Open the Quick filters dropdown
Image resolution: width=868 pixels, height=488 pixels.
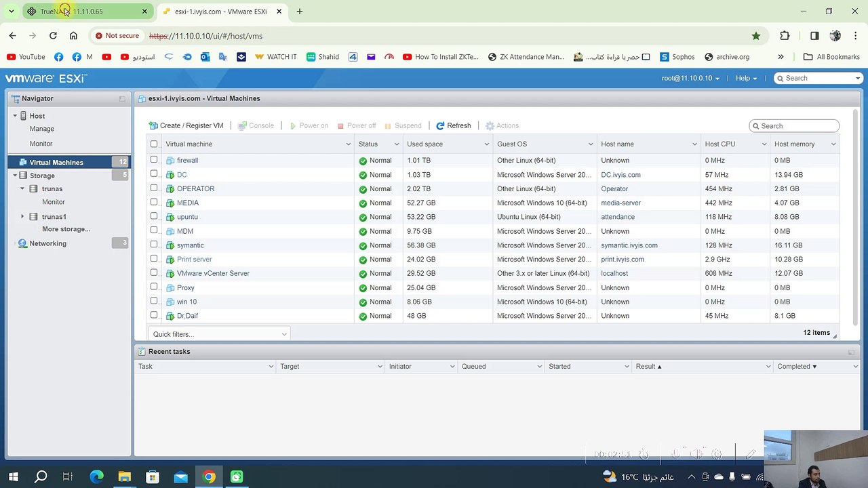click(219, 334)
